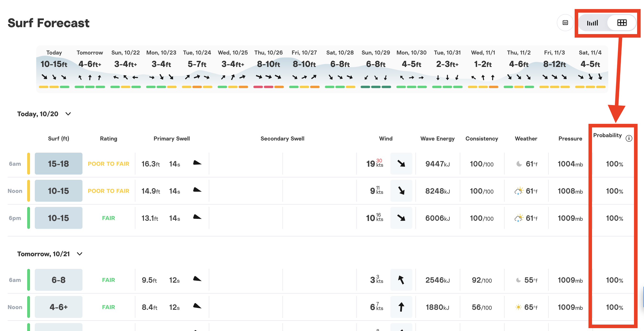Collapse the Tomorrow, 10/21 section

(x=80, y=254)
